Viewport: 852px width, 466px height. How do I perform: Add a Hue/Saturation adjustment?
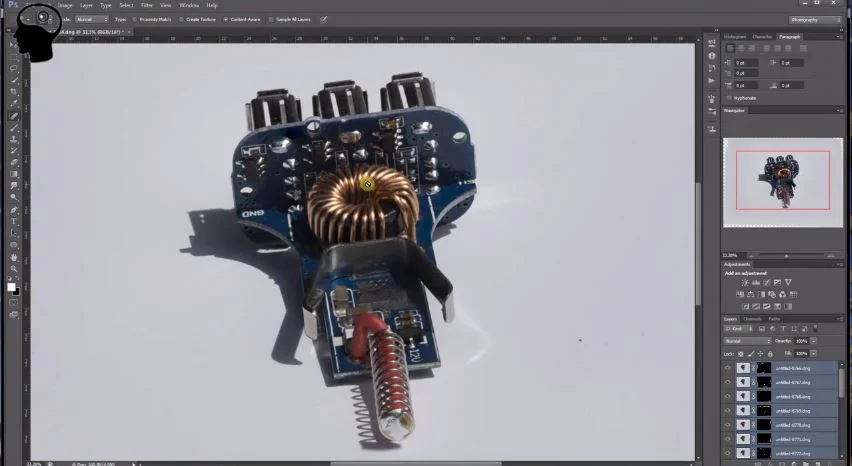[x=740, y=294]
